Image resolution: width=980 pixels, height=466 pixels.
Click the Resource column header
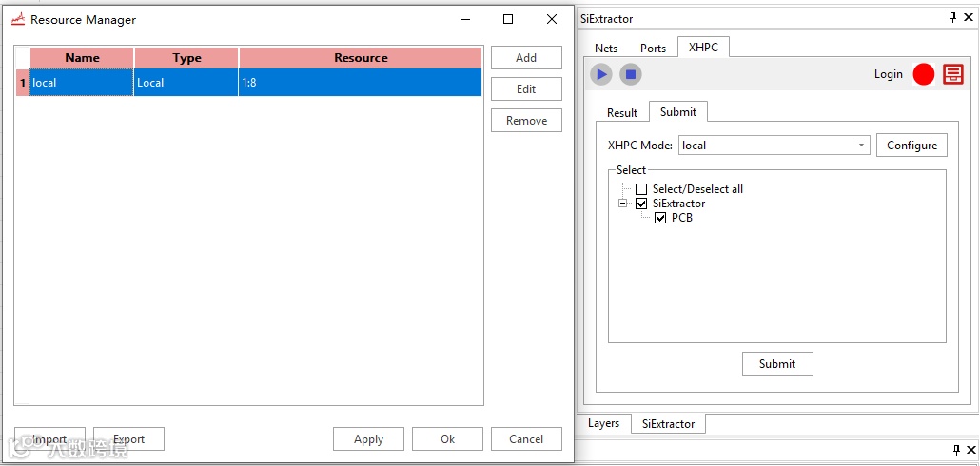(361, 57)
